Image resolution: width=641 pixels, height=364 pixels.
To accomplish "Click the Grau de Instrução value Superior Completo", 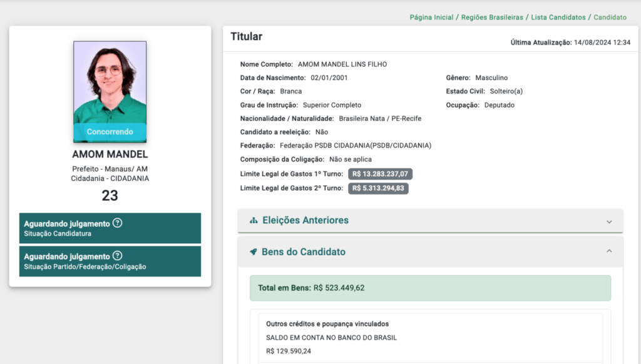I will pos(332,105).
